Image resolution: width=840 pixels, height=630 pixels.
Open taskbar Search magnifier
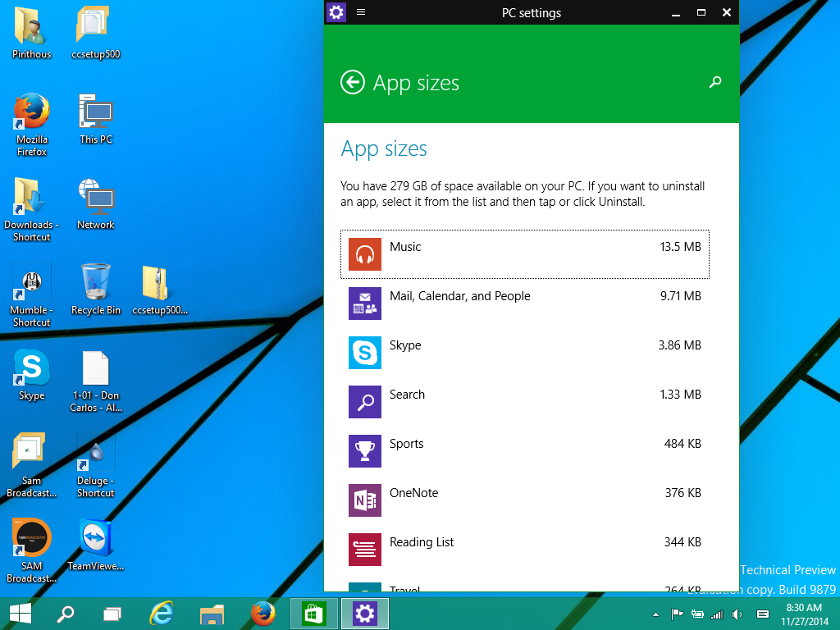click(x=66, y=614)
